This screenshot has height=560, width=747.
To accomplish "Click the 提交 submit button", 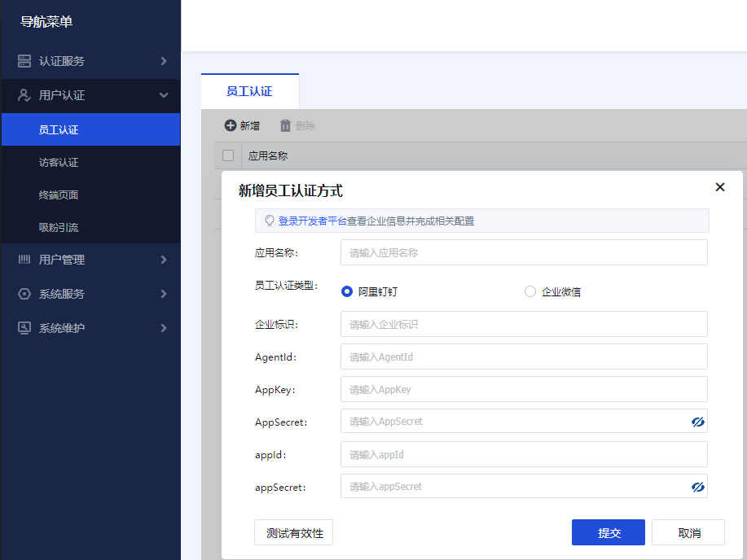I will pyautogui.click(x=609, y=532).
